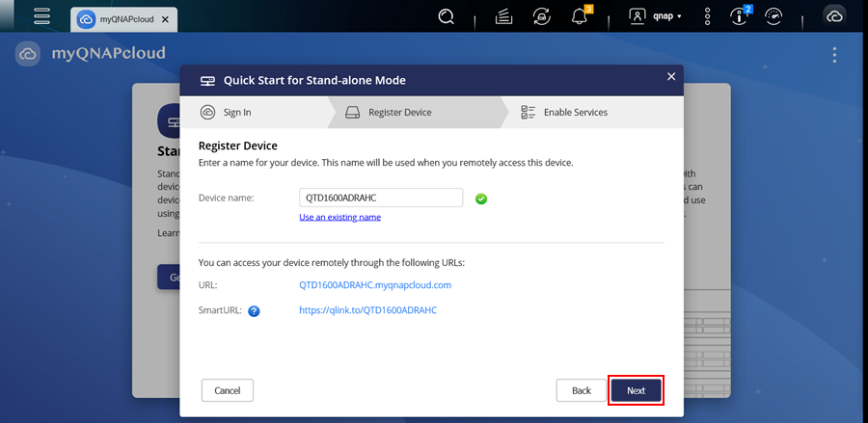Open myQNAPcloud window three-dot options
This screenshot has height=423, width=868.
click(x=834, y=55)
